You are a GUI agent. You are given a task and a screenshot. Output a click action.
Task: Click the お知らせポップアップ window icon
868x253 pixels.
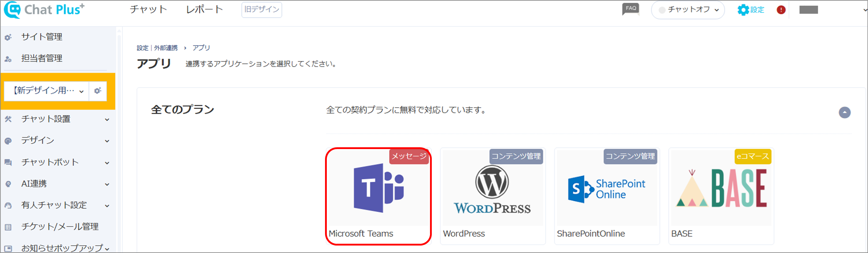[8, 249]
